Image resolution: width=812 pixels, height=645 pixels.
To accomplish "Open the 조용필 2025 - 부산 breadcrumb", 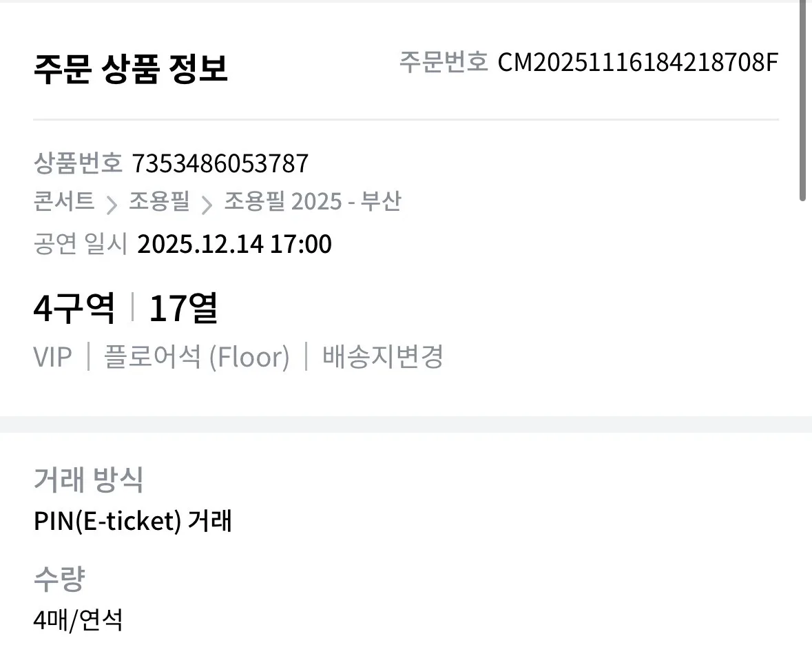I will point(312,202).
